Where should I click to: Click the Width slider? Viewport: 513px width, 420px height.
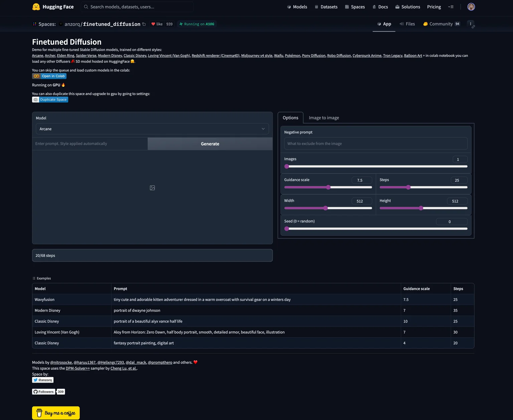(x=328, y=208)
